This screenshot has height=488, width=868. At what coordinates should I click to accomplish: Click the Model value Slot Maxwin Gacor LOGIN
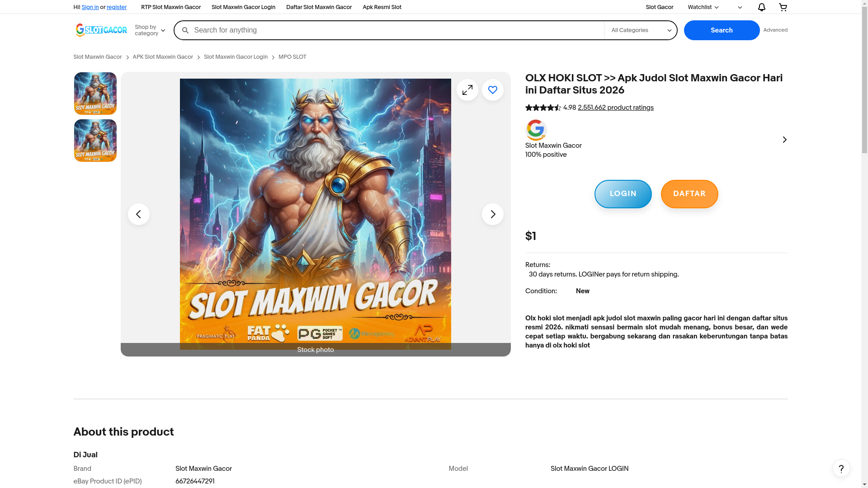pyautogui.click(x=590, y=469)
